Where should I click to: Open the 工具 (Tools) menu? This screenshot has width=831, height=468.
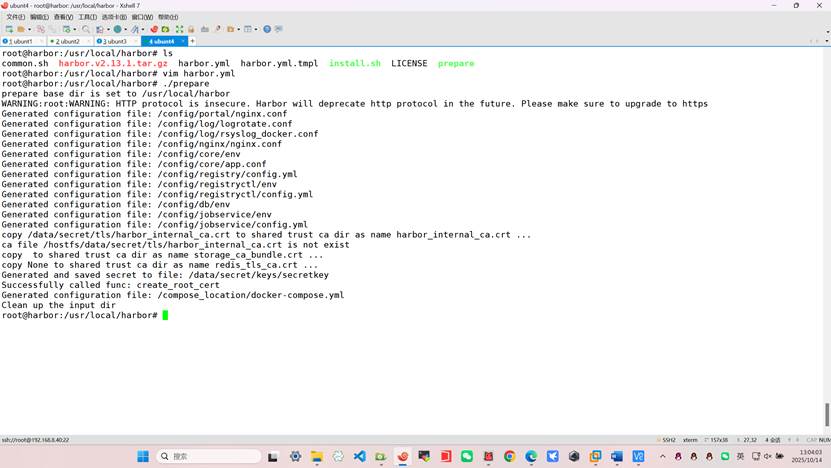[x=87, y=17]
